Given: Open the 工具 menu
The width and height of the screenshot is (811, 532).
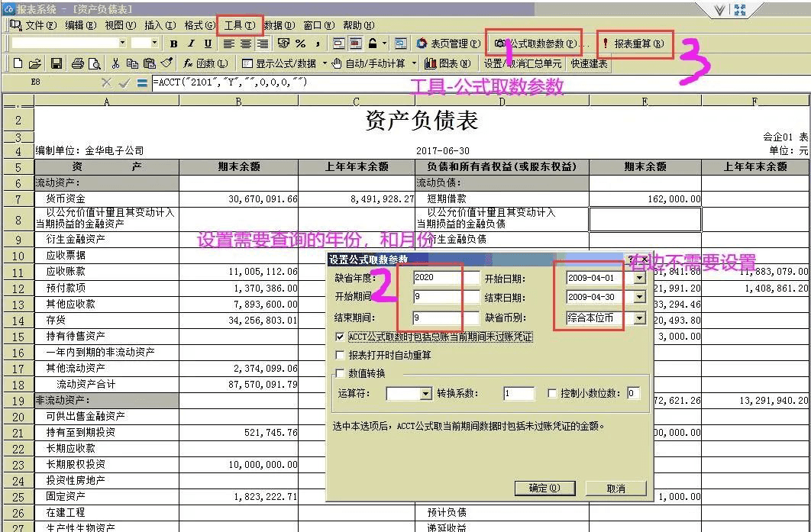Looking at the screenshot, I should pos(240,24).
